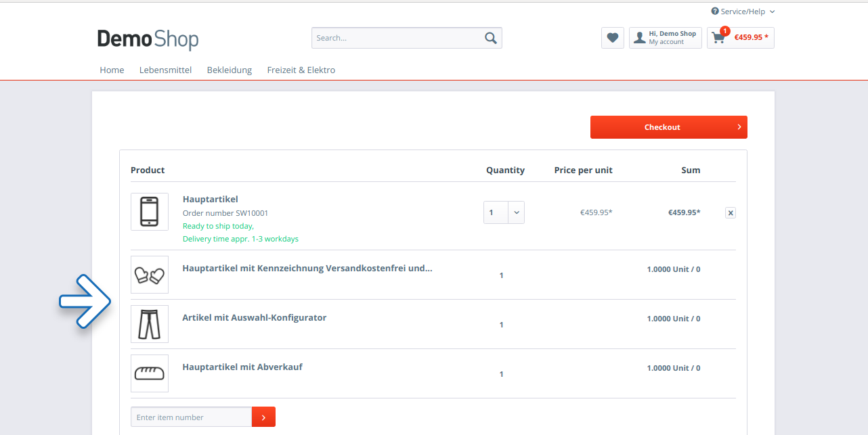Click the €459.95* price per unit value

[596, 212]
